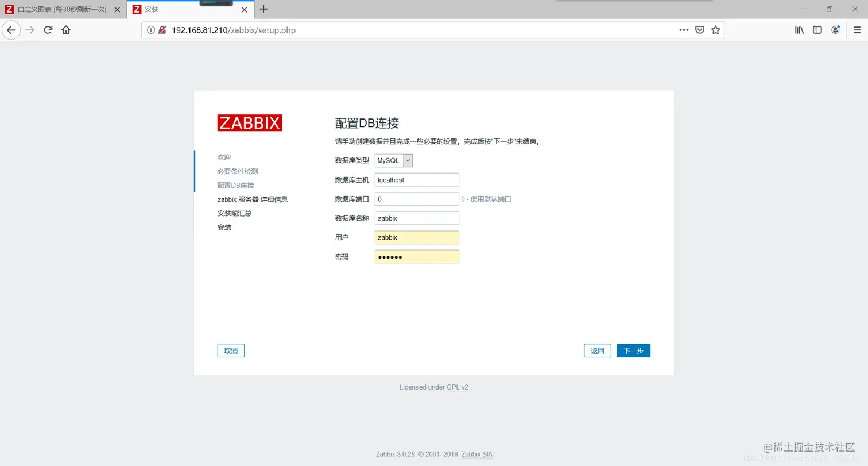Click the 下一步 button
Viewport: 868px width, 466px height.
(633, 351)
